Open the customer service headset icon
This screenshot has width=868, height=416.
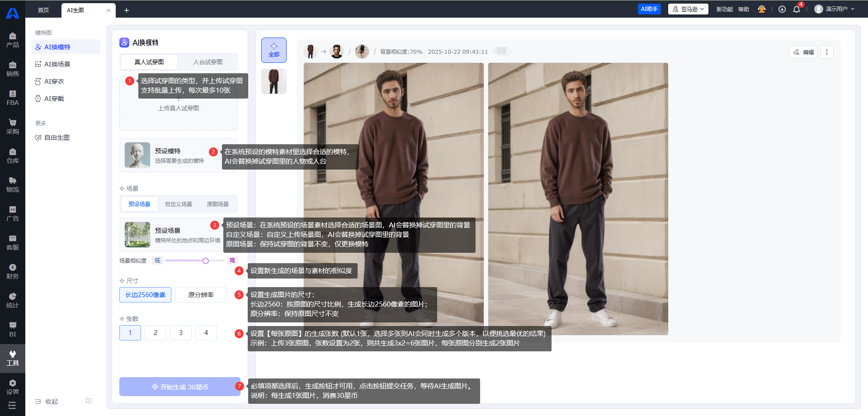(762, 9)
